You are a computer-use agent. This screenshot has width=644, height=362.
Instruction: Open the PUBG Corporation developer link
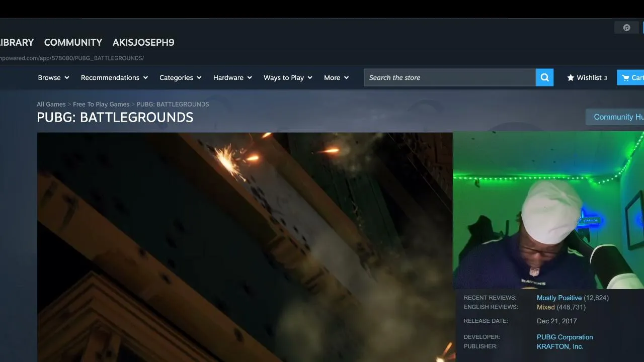565,337
